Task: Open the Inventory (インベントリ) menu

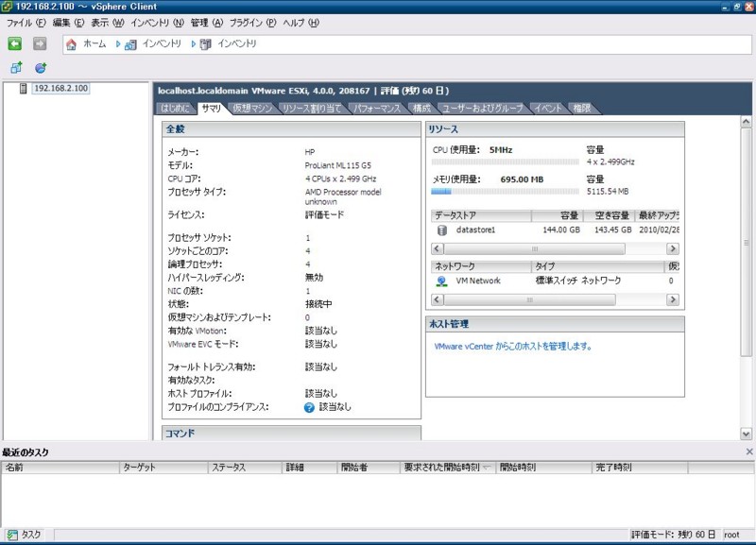Action: [157, 23]
